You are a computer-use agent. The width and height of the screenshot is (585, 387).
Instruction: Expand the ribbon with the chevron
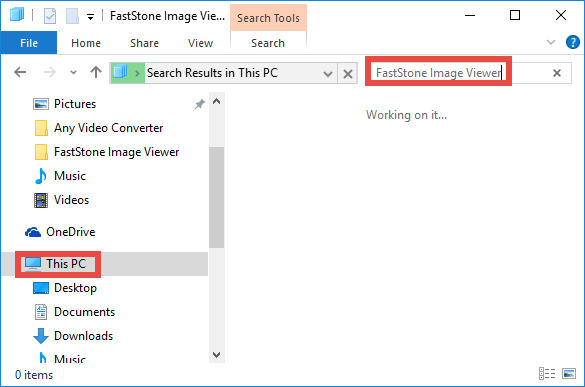pos(551,42)
